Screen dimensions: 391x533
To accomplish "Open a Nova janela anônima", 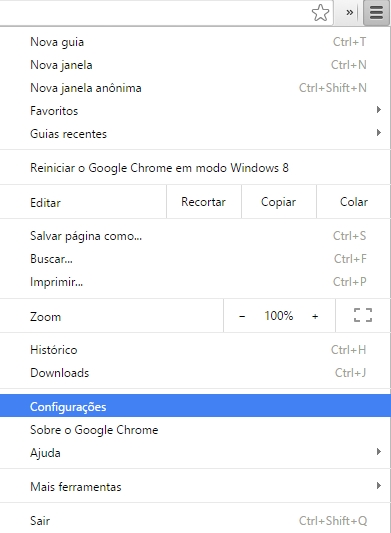I will 195,88.
